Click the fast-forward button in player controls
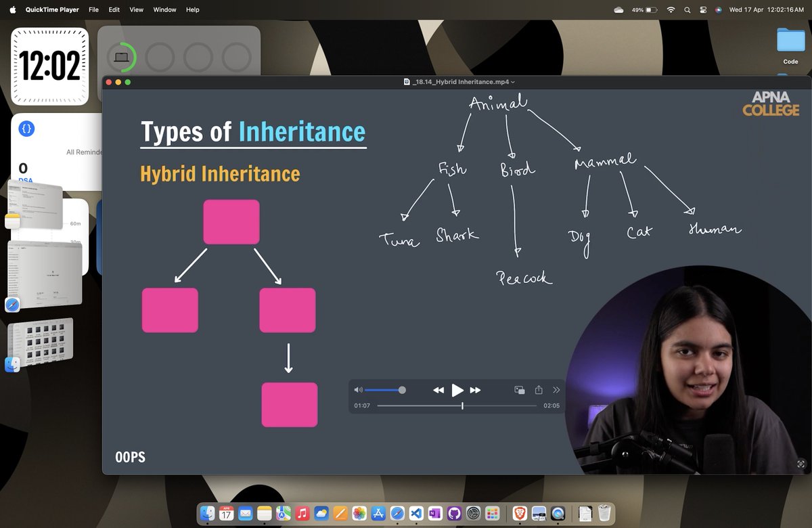 (x=475, y=390)
